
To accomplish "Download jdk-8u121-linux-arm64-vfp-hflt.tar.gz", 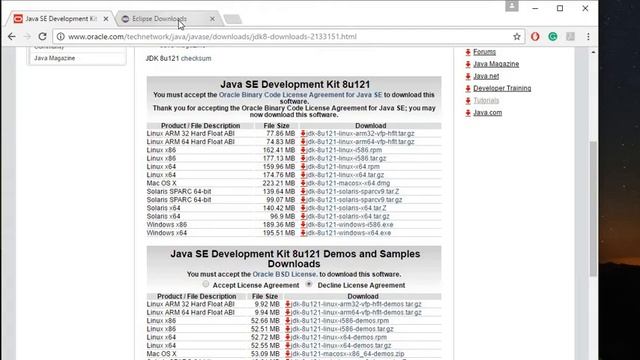I will [x=360, y=142].
